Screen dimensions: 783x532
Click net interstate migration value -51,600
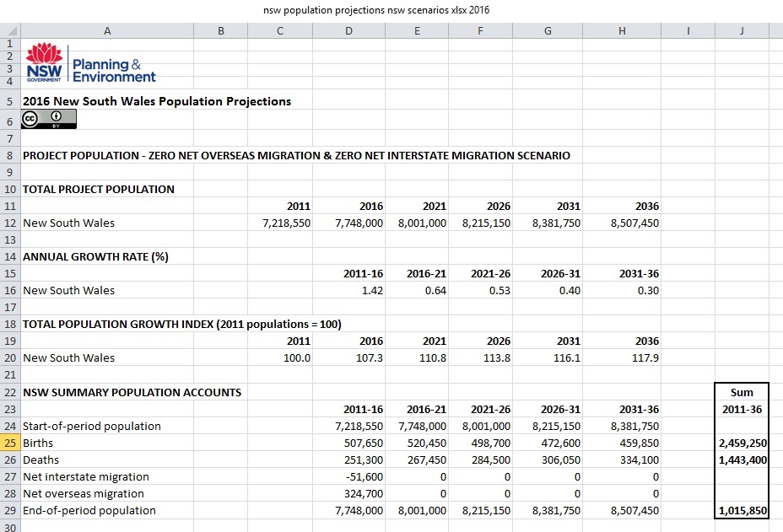click(x=364, y=477)
